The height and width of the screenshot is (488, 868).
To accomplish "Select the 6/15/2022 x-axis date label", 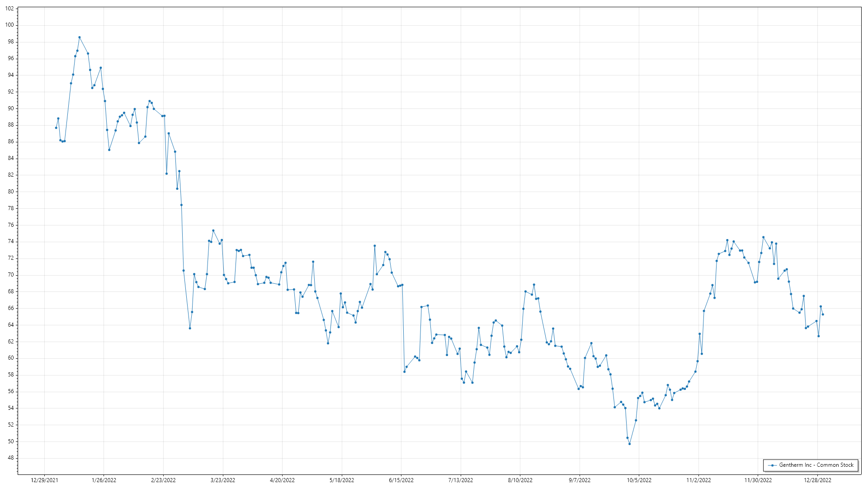I will click(401, 480).
